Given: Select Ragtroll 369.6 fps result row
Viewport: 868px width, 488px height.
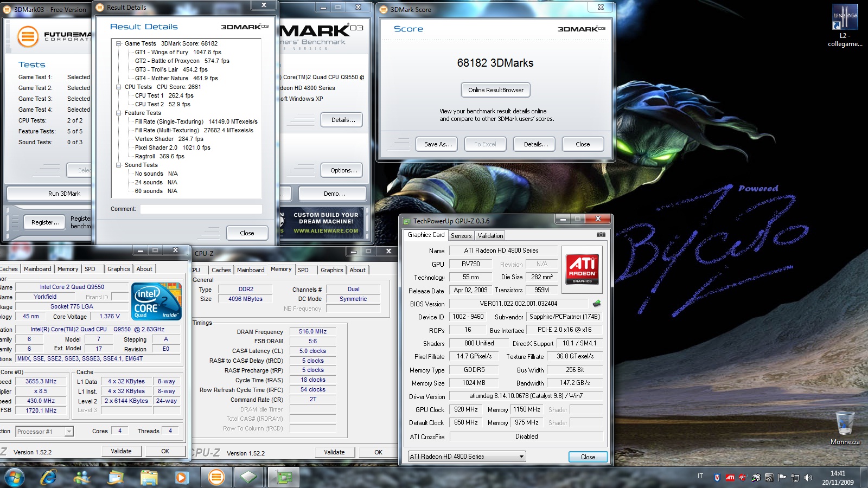Looking at the screenshot, I should point(159,156).
